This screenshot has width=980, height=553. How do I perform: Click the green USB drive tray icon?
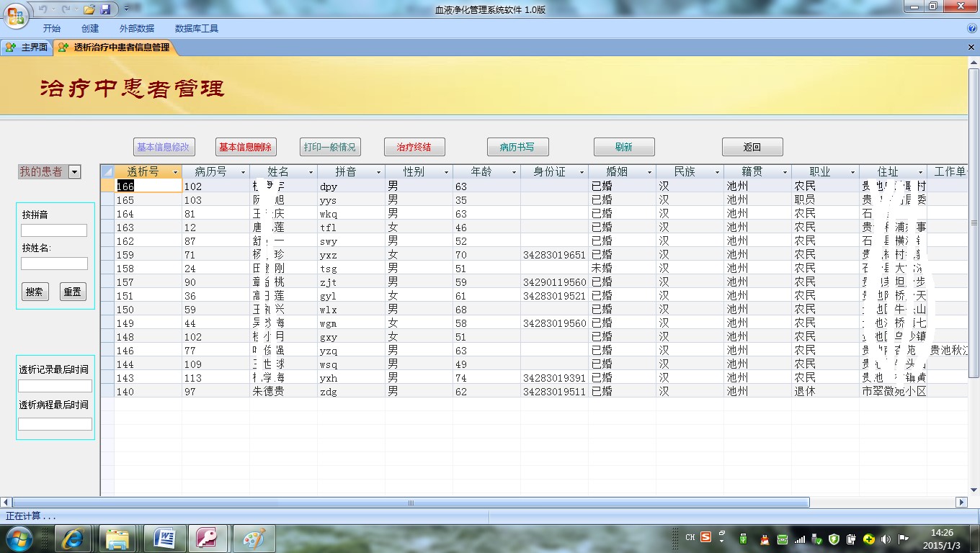[x=744, y=539]
